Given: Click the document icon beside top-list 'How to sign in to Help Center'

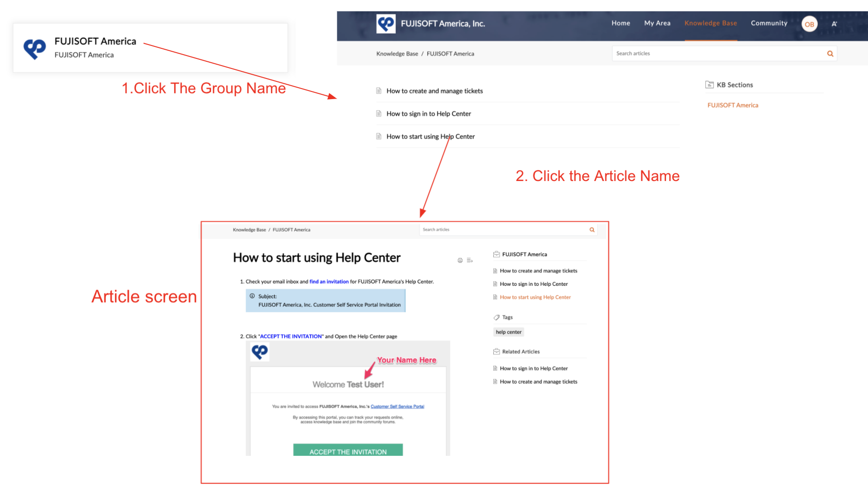Looking at the screenshot, I should click(379, 113).
